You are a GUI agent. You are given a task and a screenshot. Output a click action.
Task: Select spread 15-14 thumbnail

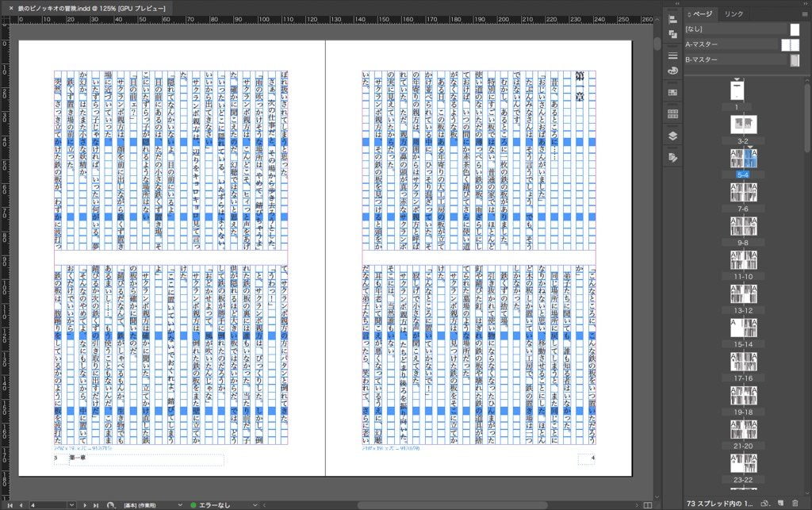(743, 328)
